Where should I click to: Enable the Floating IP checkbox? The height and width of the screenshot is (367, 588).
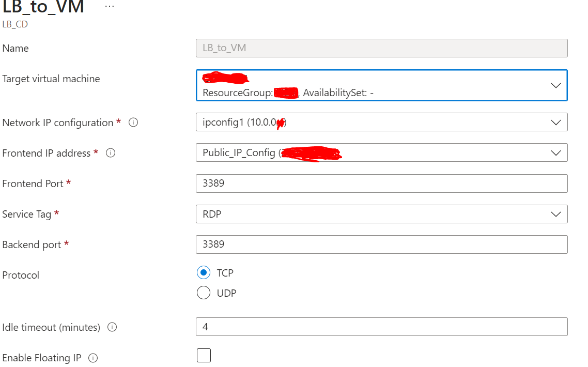pyautogui.click(x=204, y=355)
